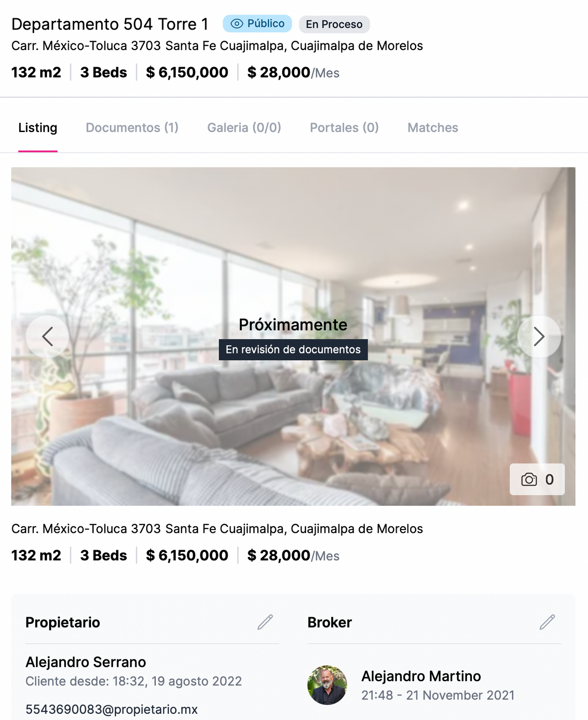
Task: Toggle the Público visibility badge
Action: pos(257,24)
